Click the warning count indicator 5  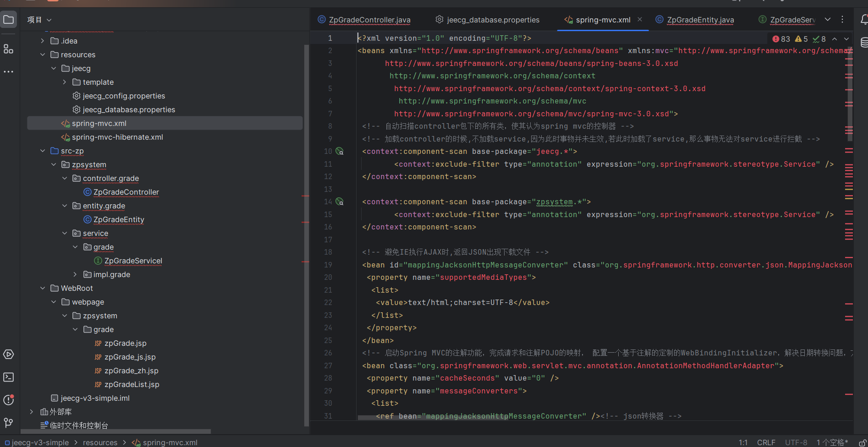[x=802, y=39]
